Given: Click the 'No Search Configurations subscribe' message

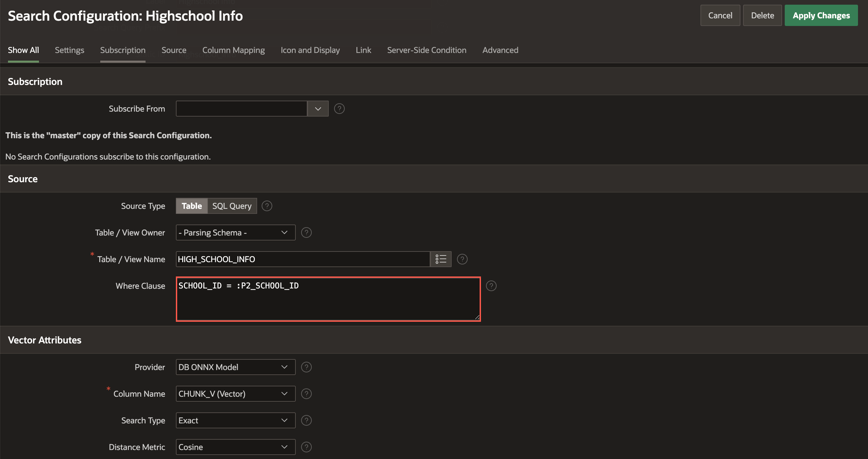Looking at the screenshot, I should (x=108, y=156).
